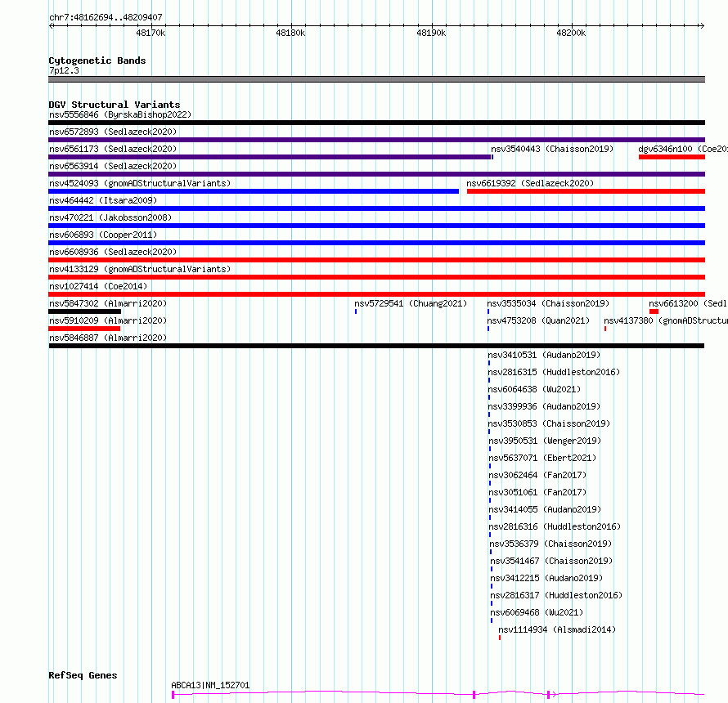This screenshot has width=728, height=703.
Task: Click nsv3051061 (Fan2017) label
Action: [x=537, y=492]
